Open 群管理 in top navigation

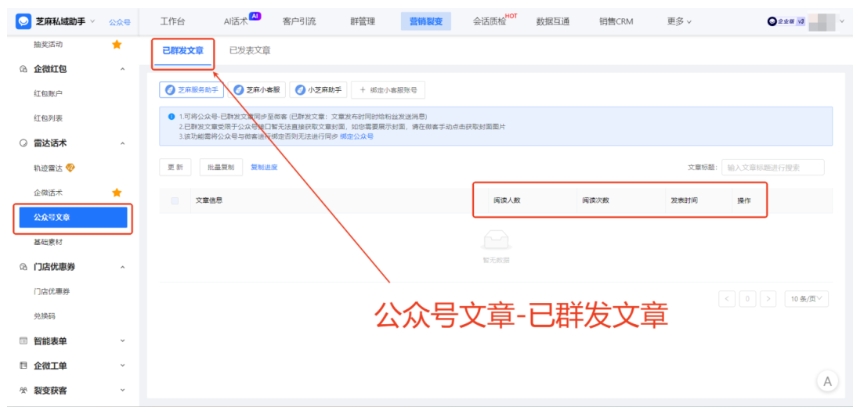tap(363, 22)
